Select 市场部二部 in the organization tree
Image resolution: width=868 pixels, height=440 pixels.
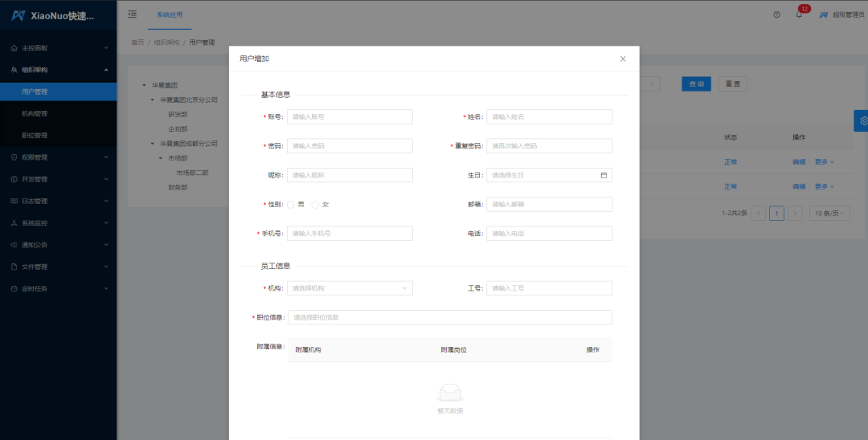tap(193, 173)
